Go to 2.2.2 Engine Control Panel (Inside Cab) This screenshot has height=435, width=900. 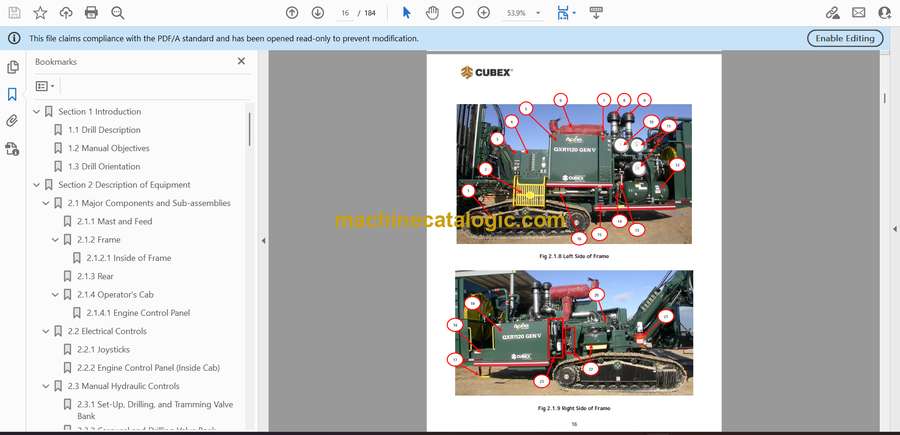149,368
